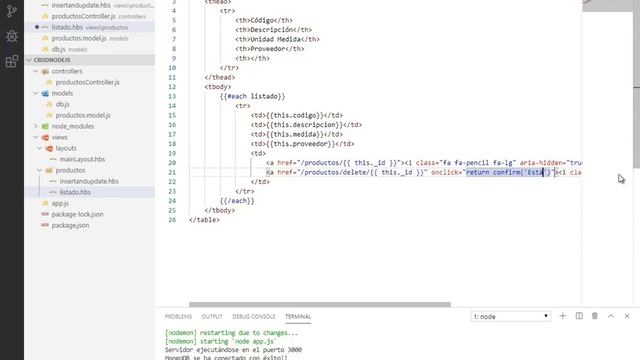Click the '{{/each}}' code line

coord(237,201)
